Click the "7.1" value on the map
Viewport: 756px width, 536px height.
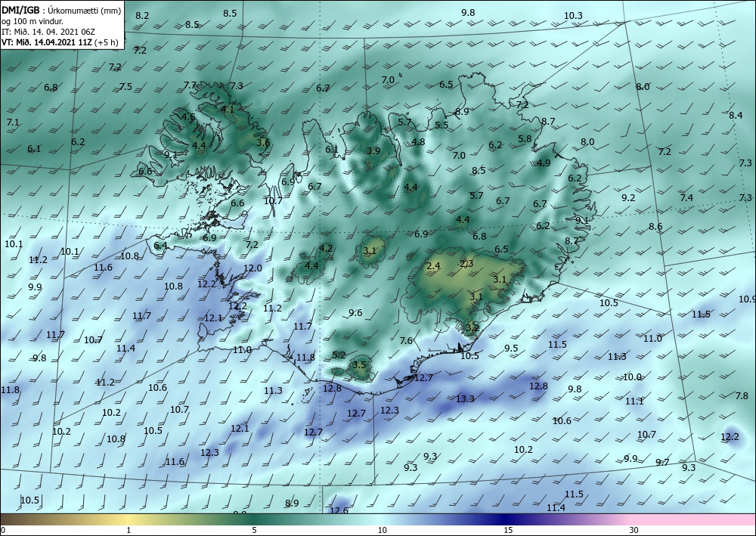[13, 122]
